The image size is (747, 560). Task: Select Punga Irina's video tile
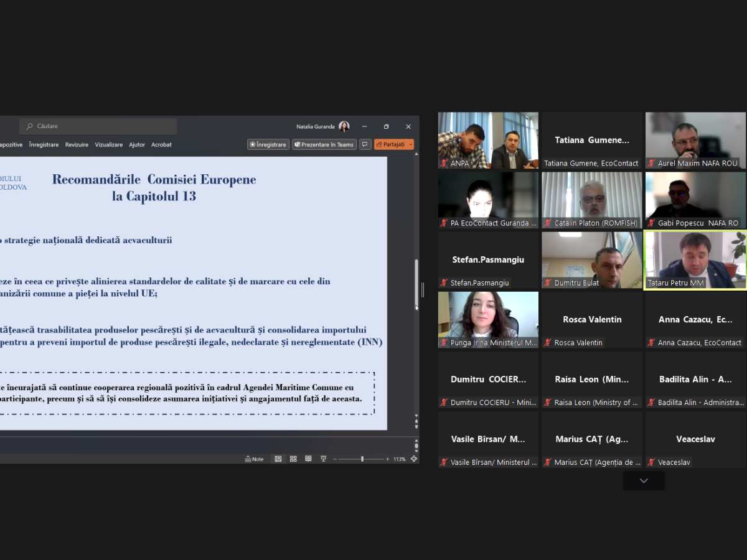pyautogui.click(x=488, y=320)
